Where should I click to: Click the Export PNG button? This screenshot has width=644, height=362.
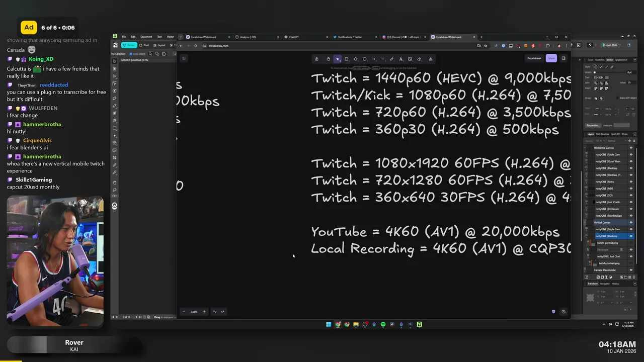[610, 45]
